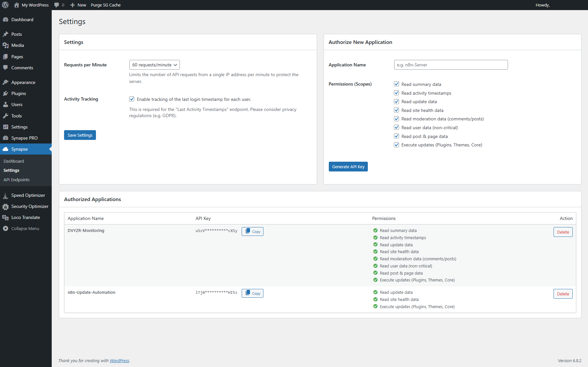Click the Generate API Key button
Screen dimensions: 588x367
(x=348, y=167)
